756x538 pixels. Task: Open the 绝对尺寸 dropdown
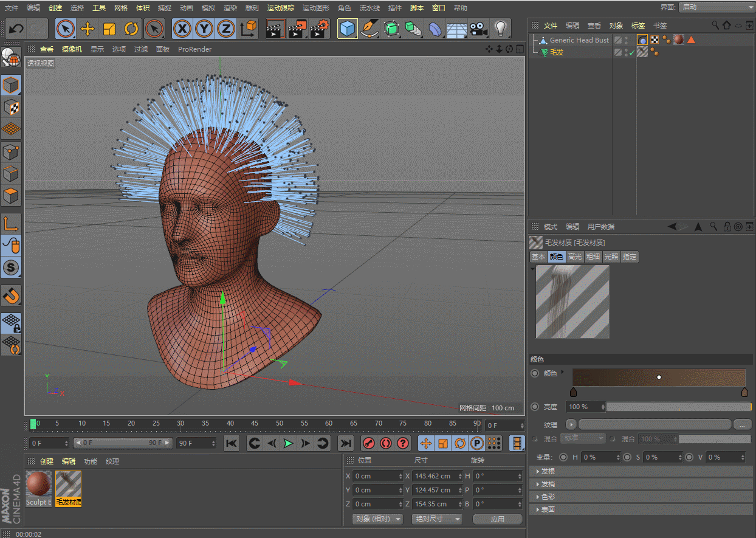click(x=437, y=519)
